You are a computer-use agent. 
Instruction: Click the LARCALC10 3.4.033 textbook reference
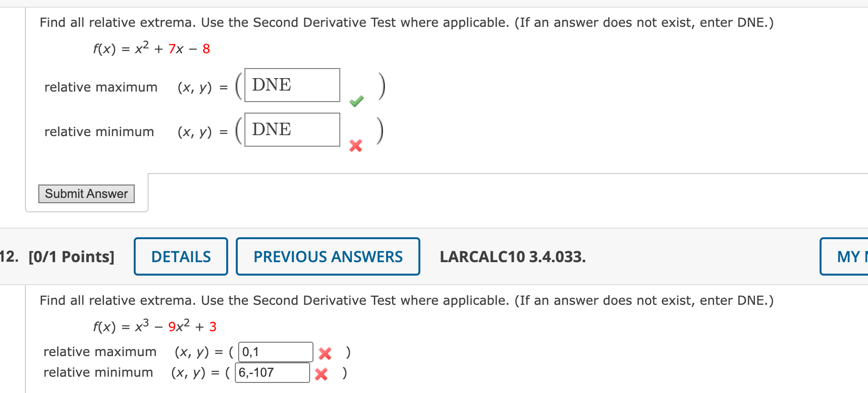513,257
